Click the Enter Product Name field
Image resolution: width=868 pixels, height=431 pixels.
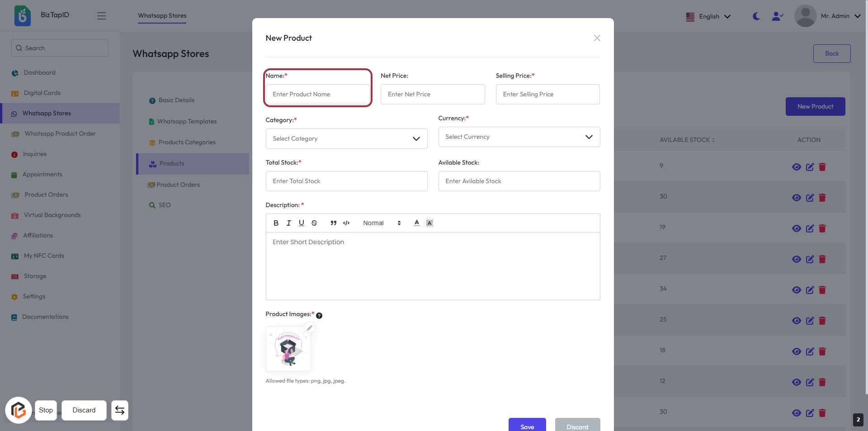click(x=317, y=95)
